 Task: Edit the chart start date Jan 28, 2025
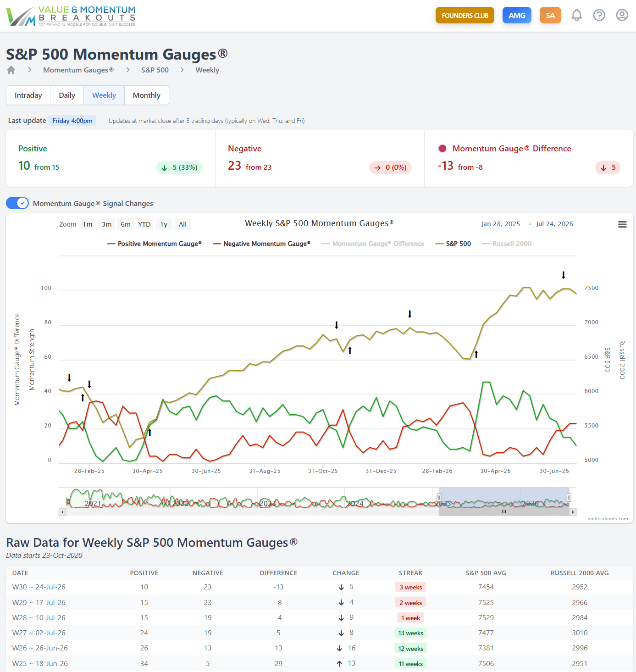click(x=501, y=224)
